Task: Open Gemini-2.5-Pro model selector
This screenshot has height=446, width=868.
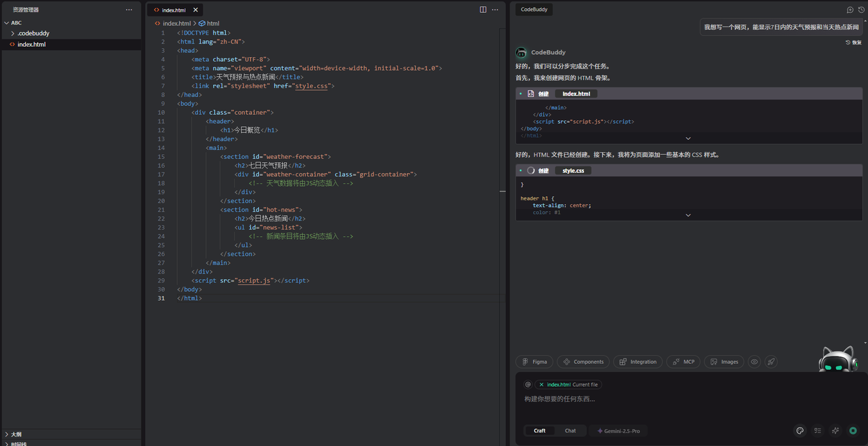Action: (618, 430)
